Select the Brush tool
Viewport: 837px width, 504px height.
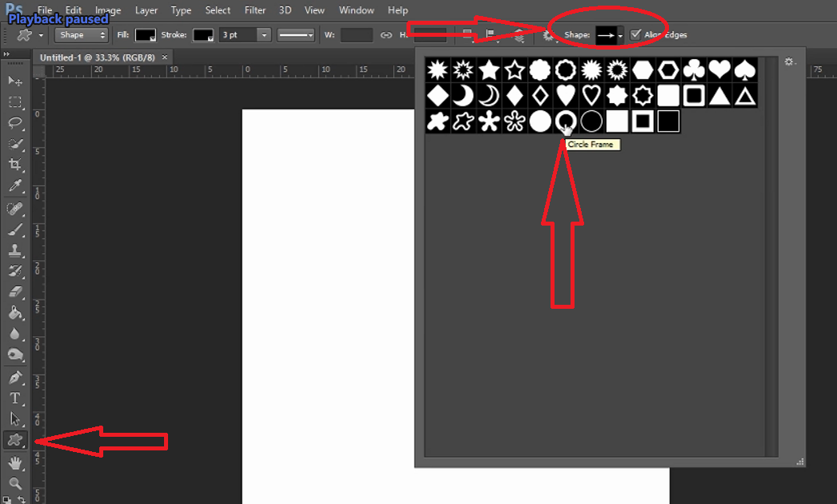click(x=14, y=230)
